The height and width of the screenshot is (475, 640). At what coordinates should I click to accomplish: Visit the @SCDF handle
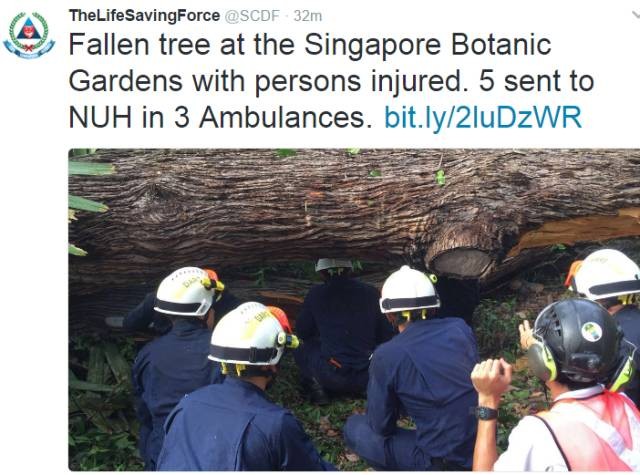click(x=252, y=16)
